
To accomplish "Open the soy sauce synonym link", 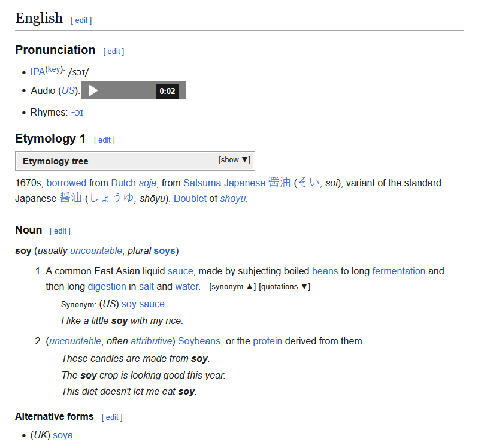I will coord(143,304).
